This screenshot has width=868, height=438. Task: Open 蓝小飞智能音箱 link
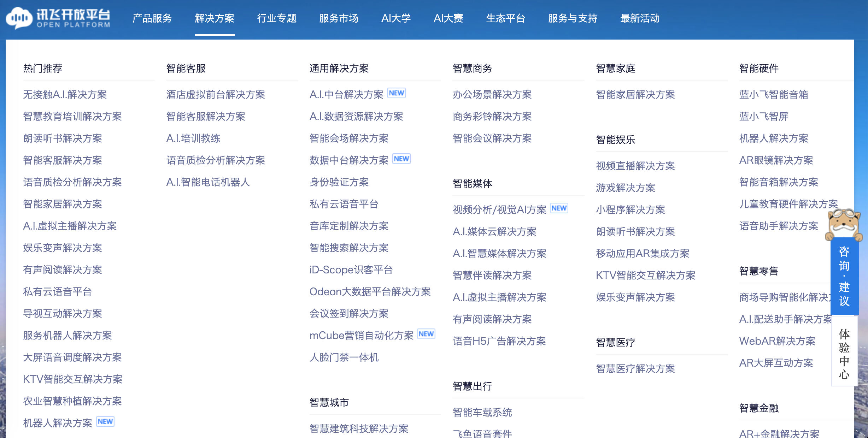[x=774, y=95]
